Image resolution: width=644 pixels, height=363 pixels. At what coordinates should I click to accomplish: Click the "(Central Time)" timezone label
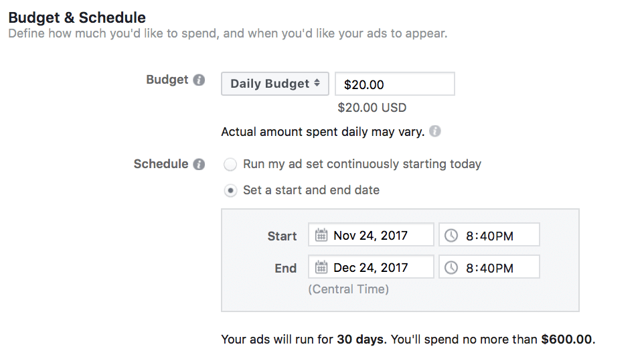[x=348, y=289]
